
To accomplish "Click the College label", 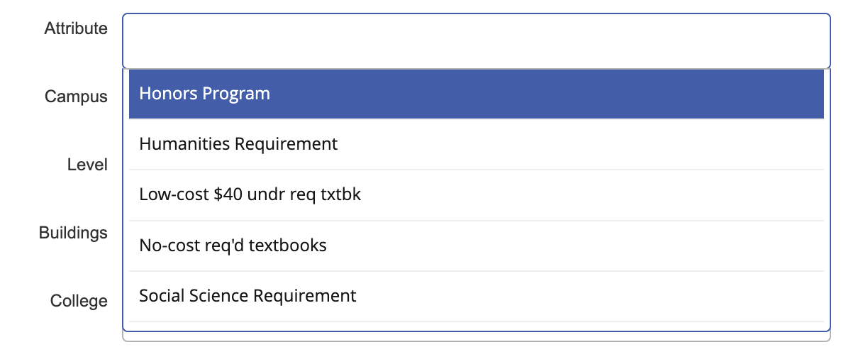I will [79, 301].
